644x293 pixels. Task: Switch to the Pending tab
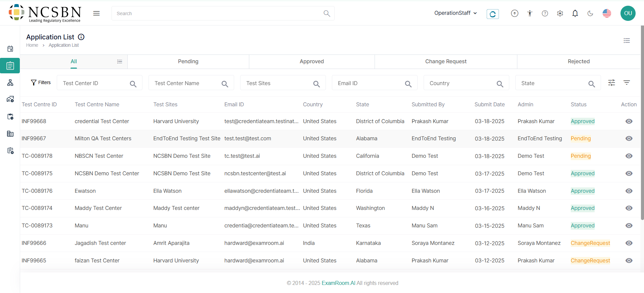(x=188, y=62)
